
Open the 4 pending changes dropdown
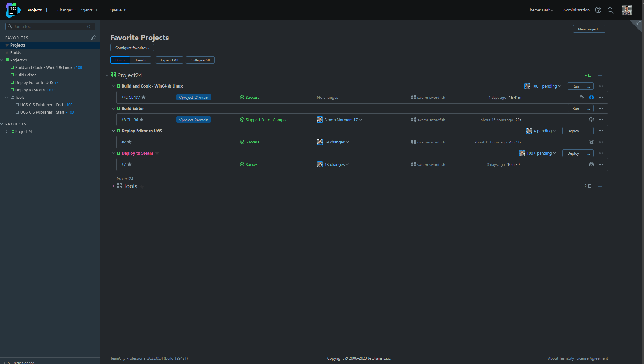(544, 131)
